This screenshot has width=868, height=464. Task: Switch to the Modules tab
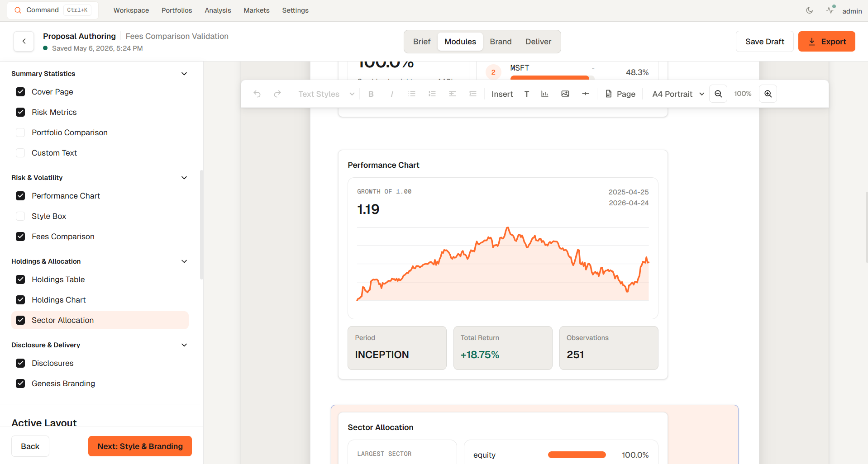[x=460, y=42]
